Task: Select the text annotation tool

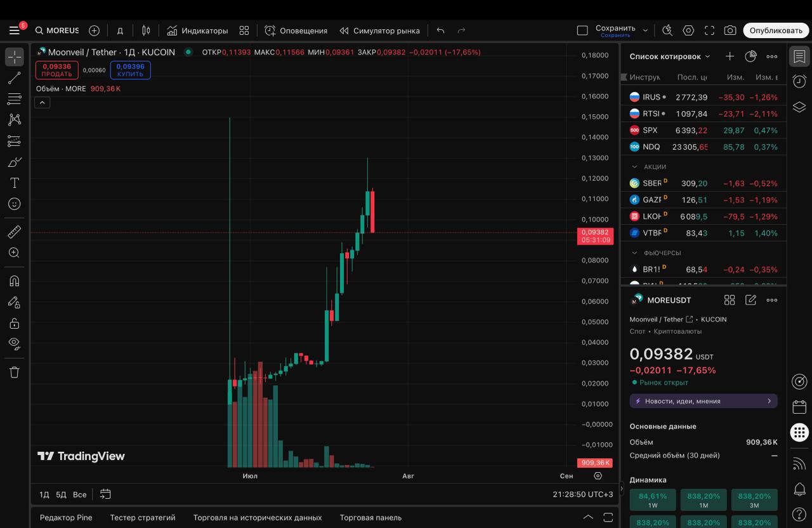Action: (x=15, y=183)
